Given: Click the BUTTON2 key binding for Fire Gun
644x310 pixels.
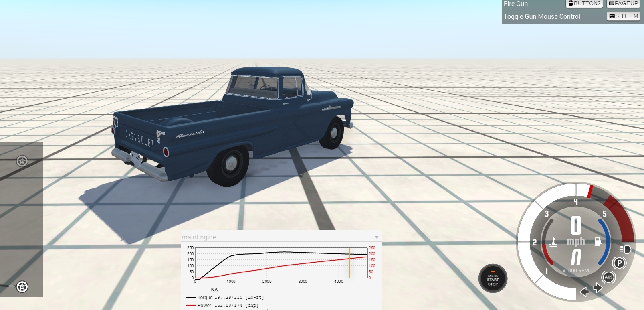Looking at the screenshot, I should point(584,4).
